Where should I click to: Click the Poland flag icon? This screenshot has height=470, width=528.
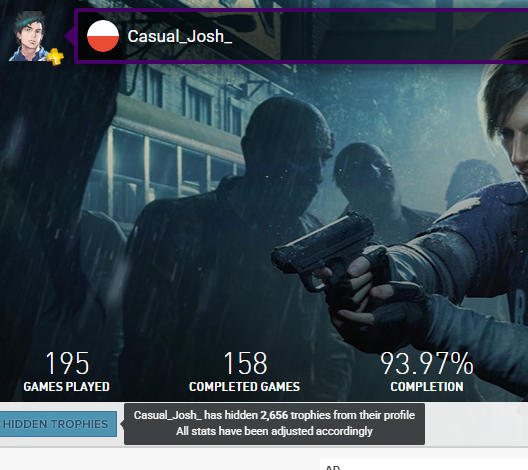[x=103, y=36]
